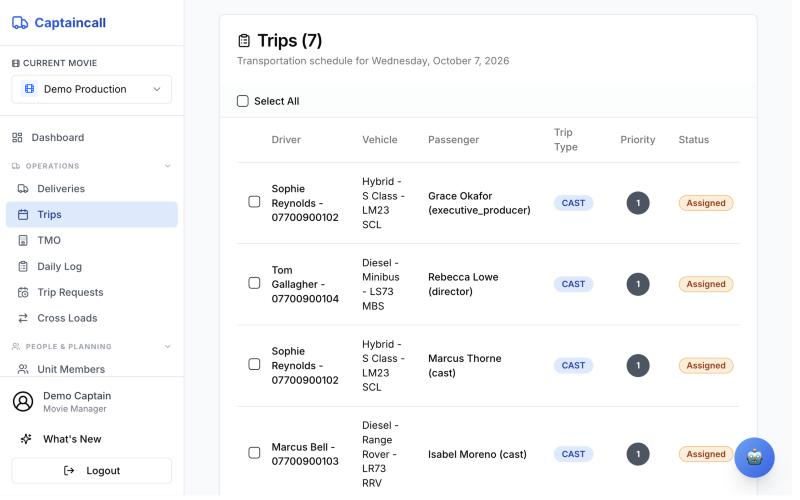
Task: Open the Deliveries page
Action: coord(92,189)
